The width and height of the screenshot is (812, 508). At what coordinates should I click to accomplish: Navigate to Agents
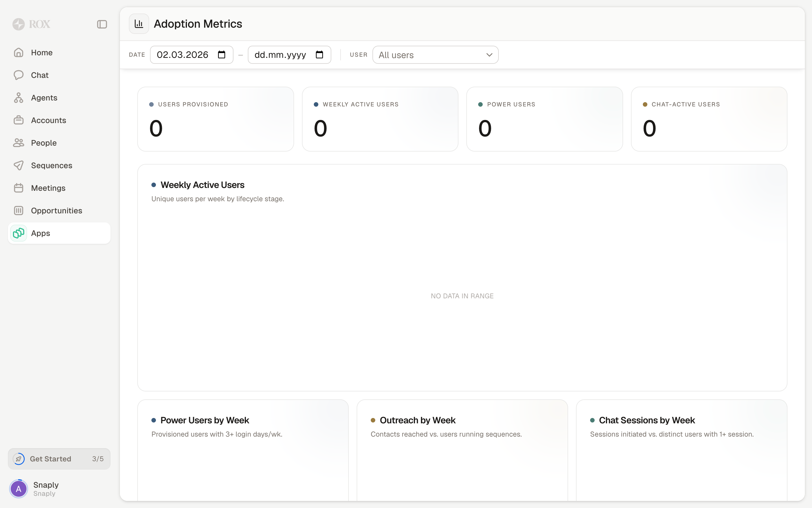click(59, 97)
